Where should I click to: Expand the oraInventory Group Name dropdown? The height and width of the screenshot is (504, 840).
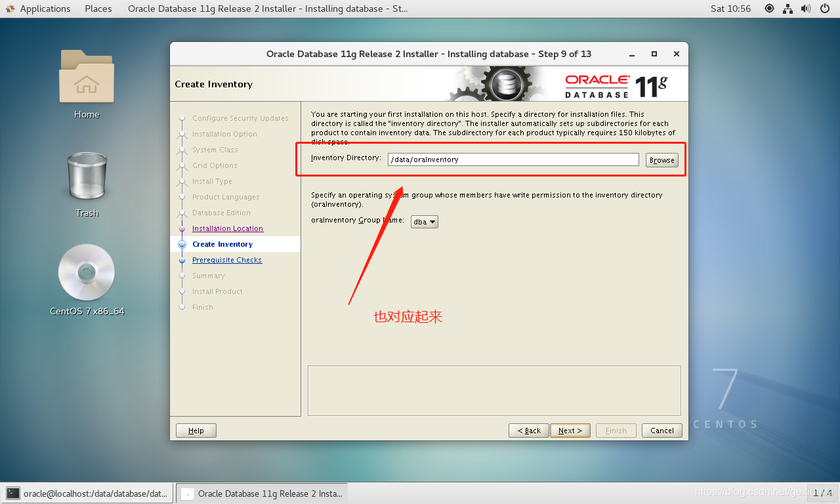(x=425, y=222)
